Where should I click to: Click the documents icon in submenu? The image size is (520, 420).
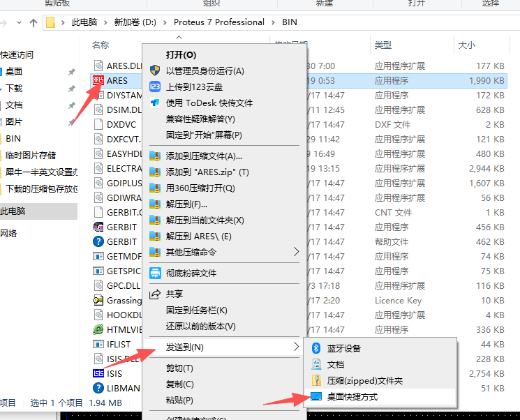(x=316, y=364)
